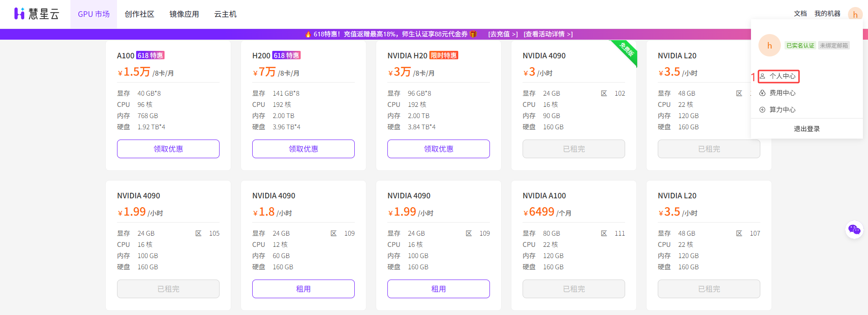Go to the 云主机 tab

pos(225,14)
